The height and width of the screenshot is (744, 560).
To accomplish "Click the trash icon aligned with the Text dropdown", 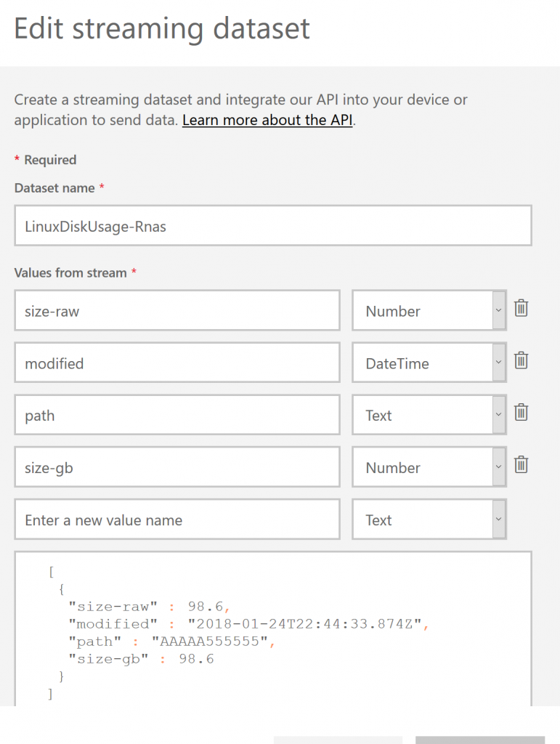I will 521,413.
